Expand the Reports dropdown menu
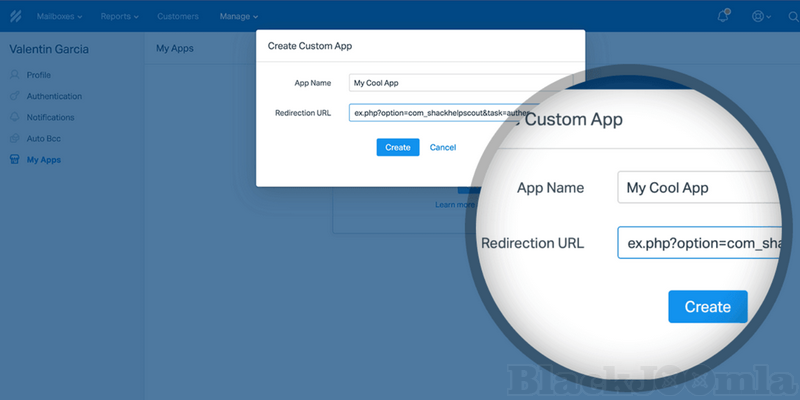The height and width of the screenshot is (400, 800). (x=119, y=16)
